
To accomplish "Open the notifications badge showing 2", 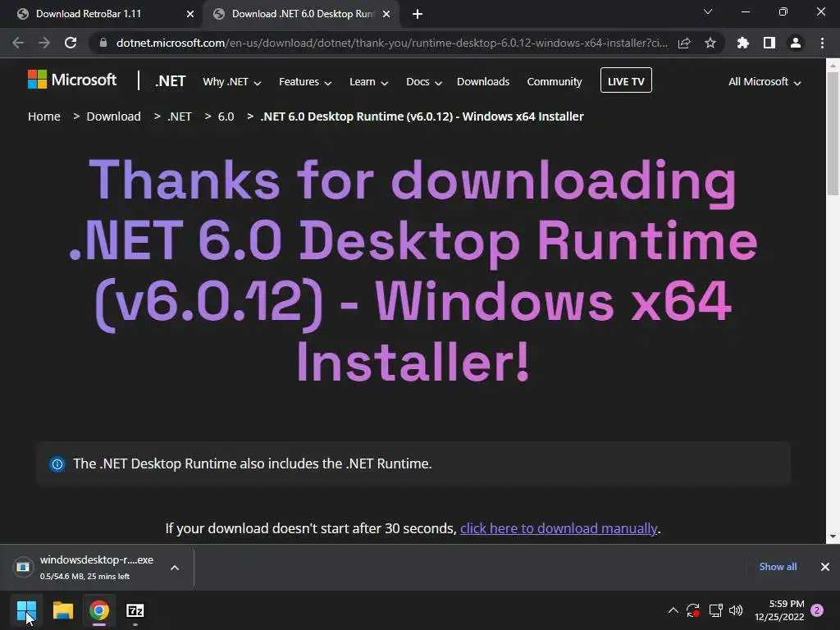I will click(x=817, y=610).
